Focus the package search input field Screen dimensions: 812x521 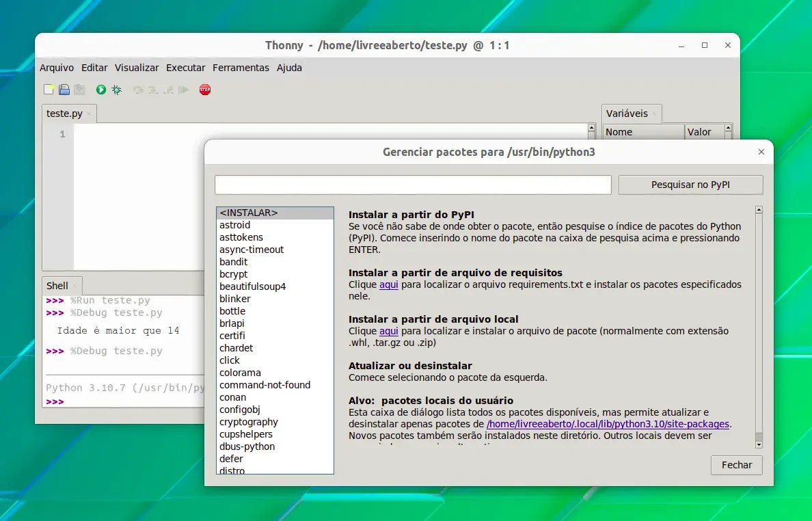413,185
